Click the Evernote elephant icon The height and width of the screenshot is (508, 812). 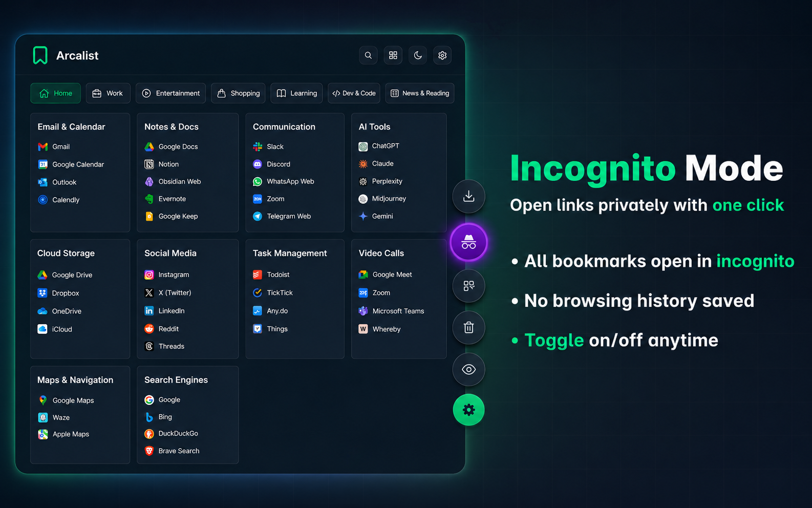click(x=149, y=199)
